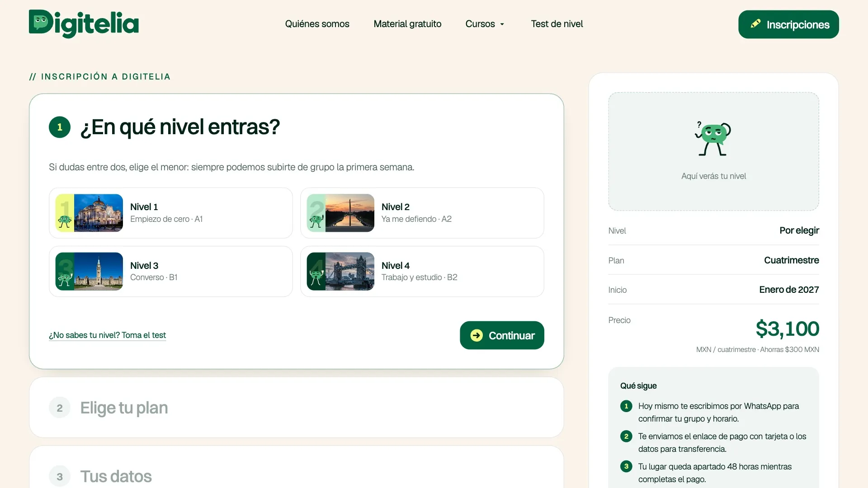868x488 pixels.
Task: Click the number 3 bullet in the Qué sigue list
Action: point(626,466)
